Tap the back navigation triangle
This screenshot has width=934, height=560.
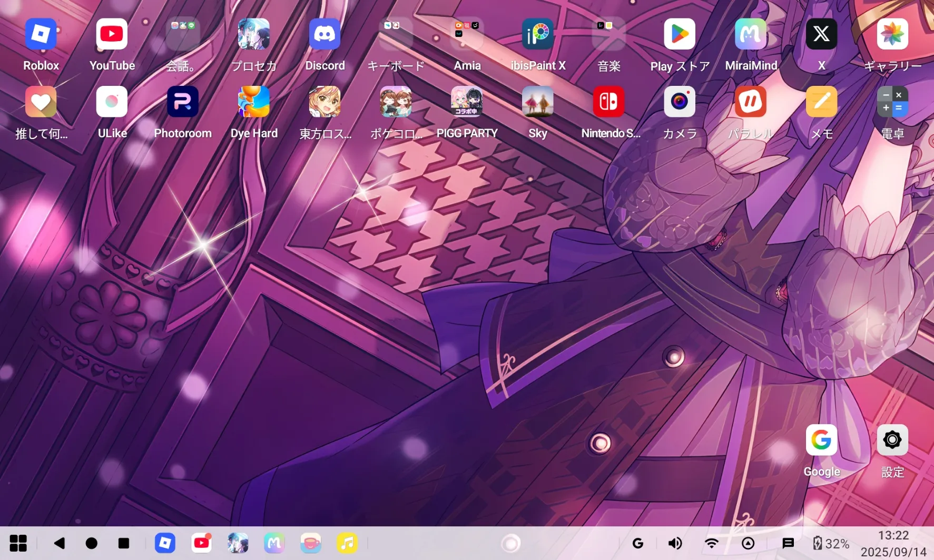click(x=60, y=543)
